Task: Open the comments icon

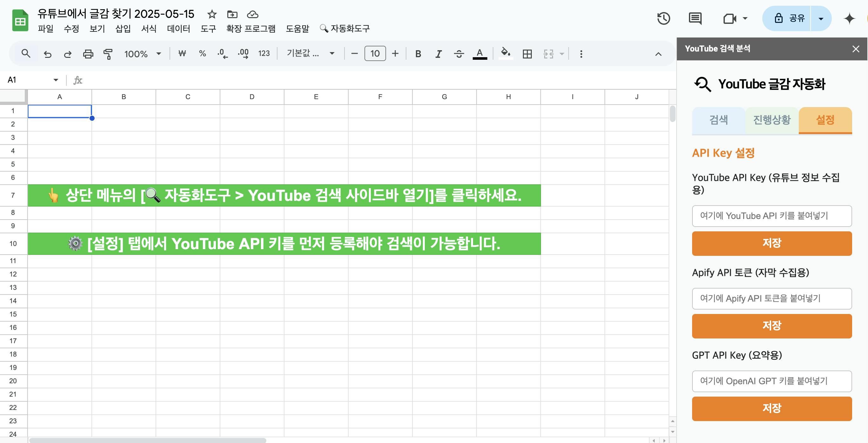Action: pyautogui.click(x=695, y=18)
